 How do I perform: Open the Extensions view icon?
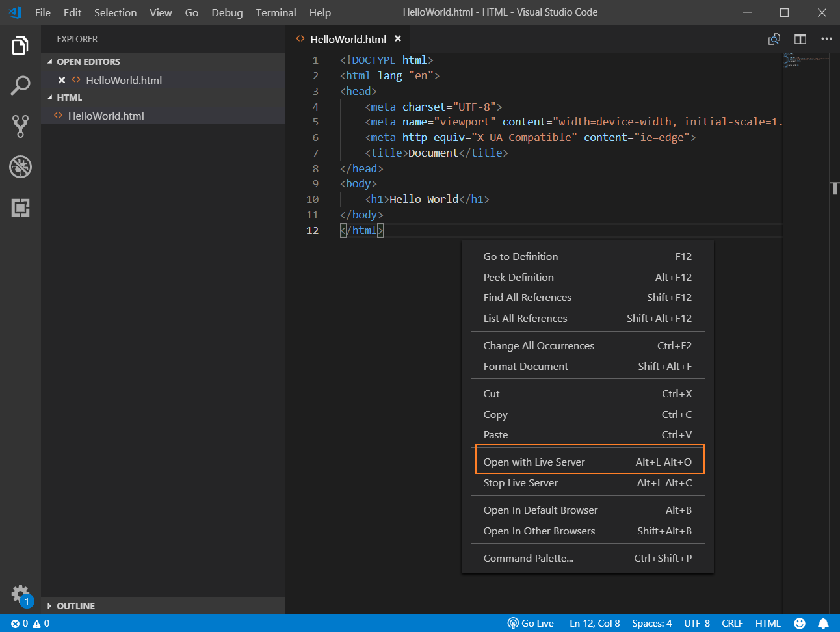point(20,207)
